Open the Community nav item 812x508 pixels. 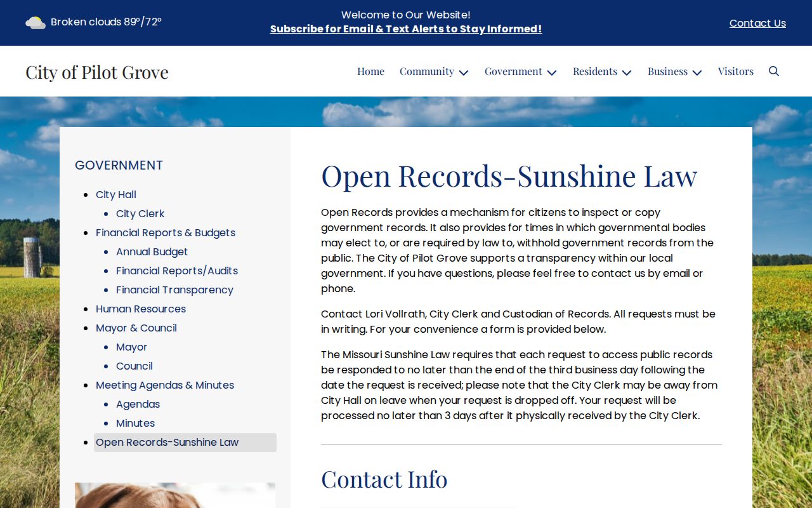(427, 71)
